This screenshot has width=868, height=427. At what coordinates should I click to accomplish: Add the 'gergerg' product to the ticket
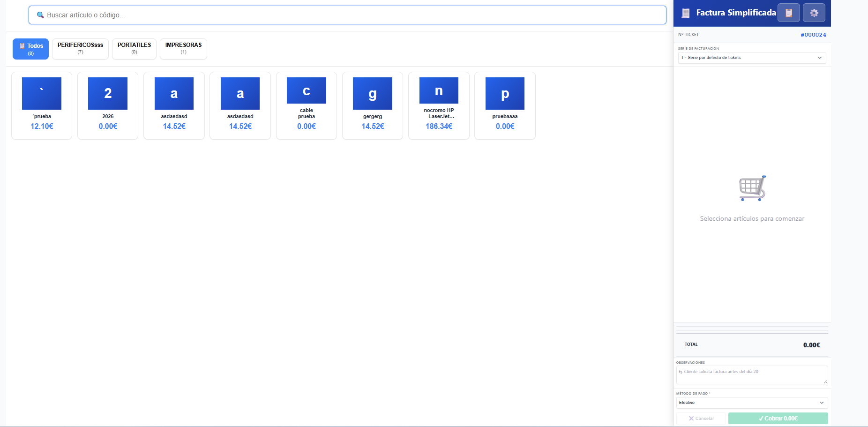(x=373, y=105)
